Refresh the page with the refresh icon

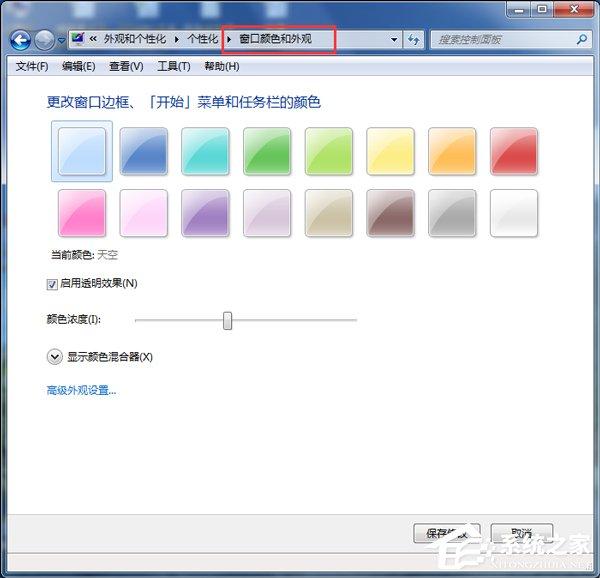coord(413,39)
